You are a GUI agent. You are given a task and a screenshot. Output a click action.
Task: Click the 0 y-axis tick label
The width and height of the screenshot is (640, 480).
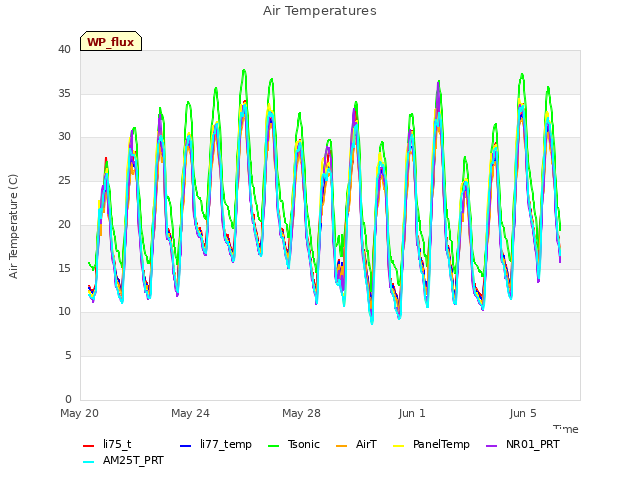click(68, 399)
